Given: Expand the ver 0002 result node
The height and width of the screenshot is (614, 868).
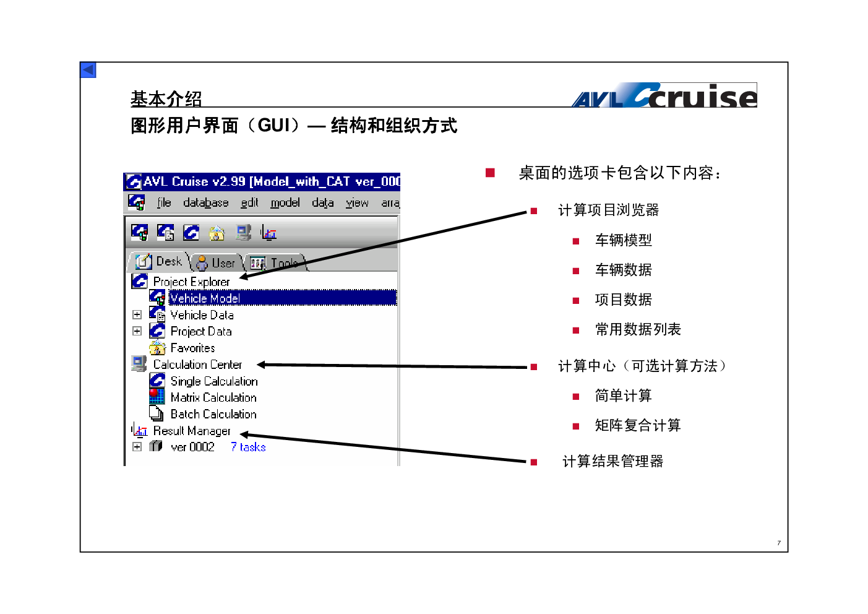Looking at the screenshot, I should pyautogui.click(x=137, y=446).
